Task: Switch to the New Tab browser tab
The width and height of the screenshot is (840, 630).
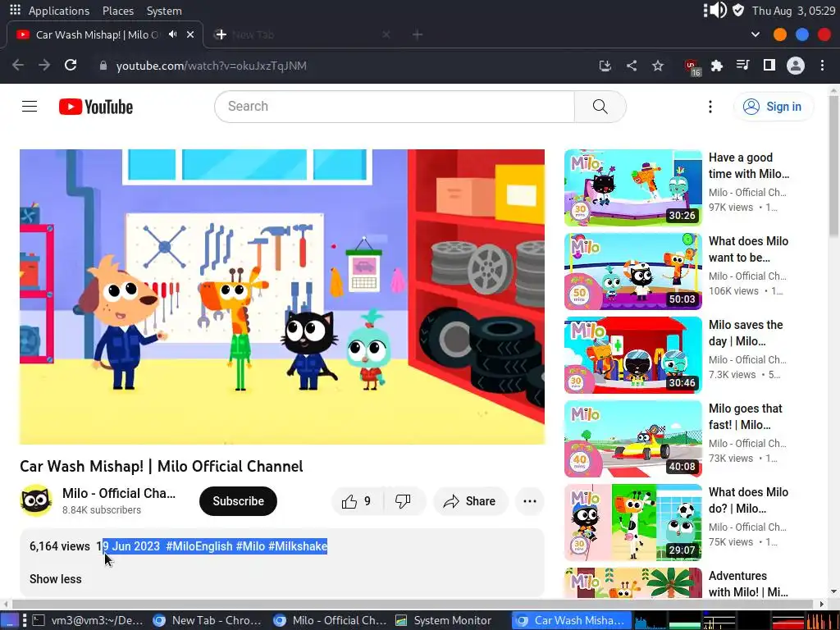Action: tap(302, 34)
